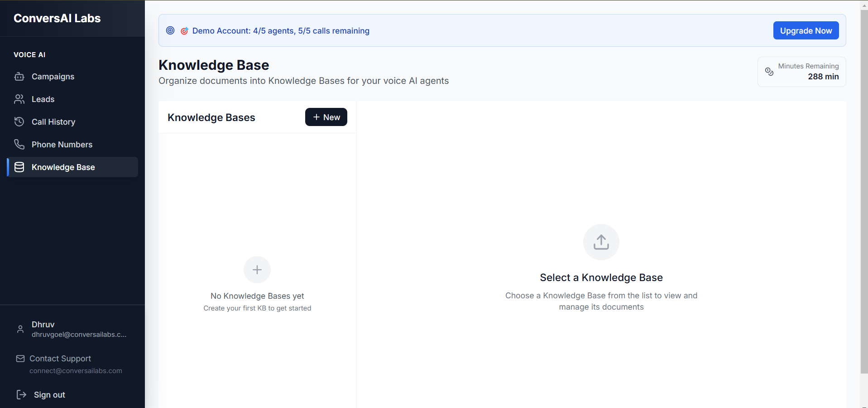Click 'No Knowledge Bases yet' text
The height and width of the screenshot is (408, 868).
click(257, 296)
